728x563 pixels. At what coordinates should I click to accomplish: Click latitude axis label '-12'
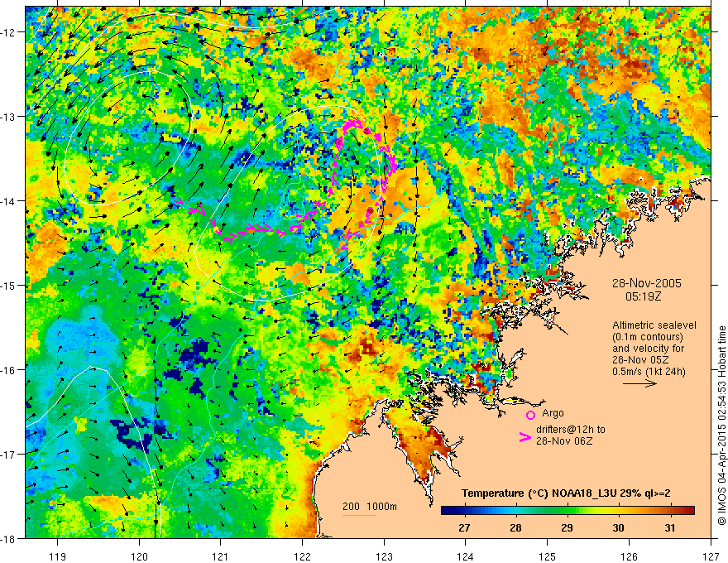tap(8, 32)
